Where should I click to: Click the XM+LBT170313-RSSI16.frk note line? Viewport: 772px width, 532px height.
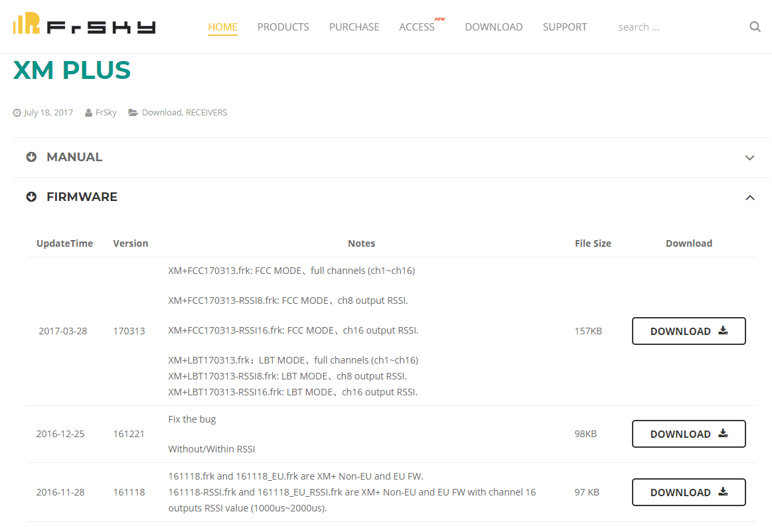[x=293, y=392]
